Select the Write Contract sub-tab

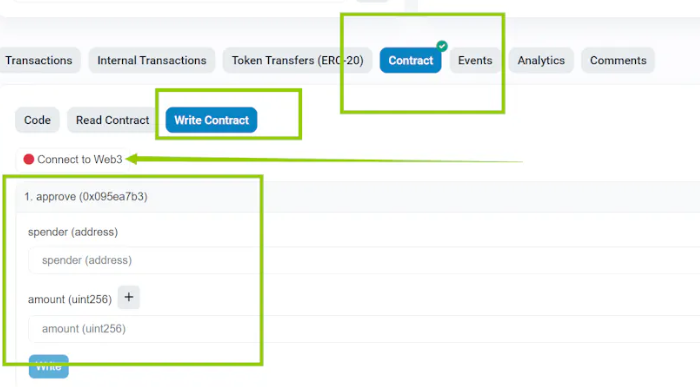pyautogui.click(x=211, y=120)
